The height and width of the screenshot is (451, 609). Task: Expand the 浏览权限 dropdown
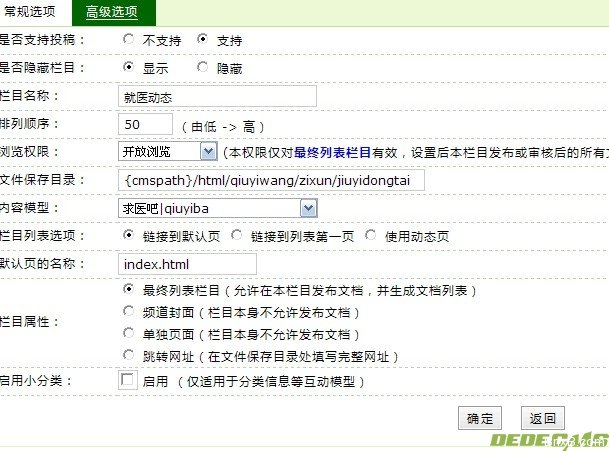coord(208,152)
